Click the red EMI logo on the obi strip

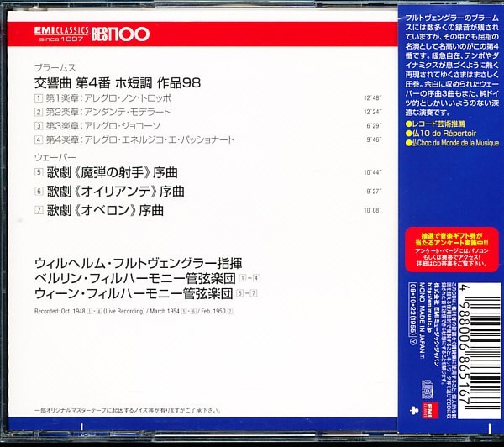pyautogui.click(x=431, y=411)
